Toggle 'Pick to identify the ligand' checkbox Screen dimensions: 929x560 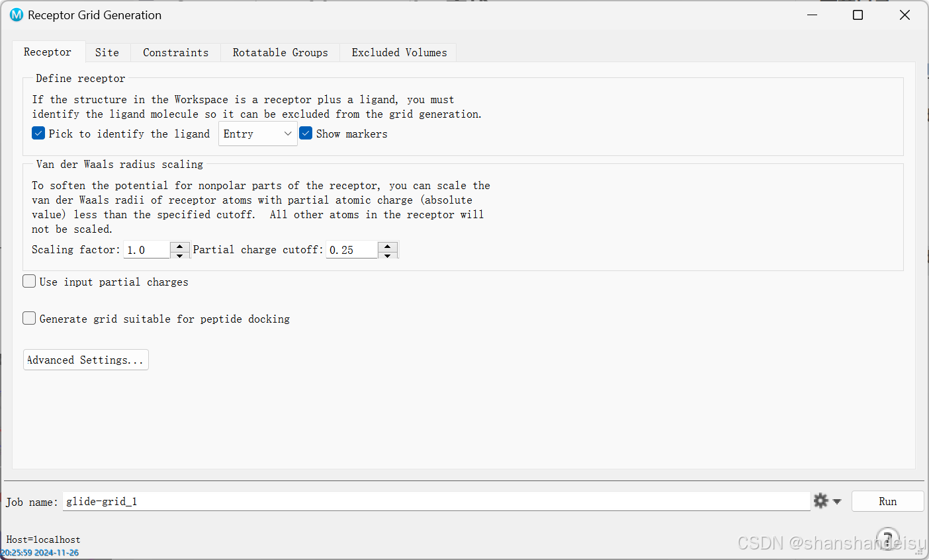38,133
